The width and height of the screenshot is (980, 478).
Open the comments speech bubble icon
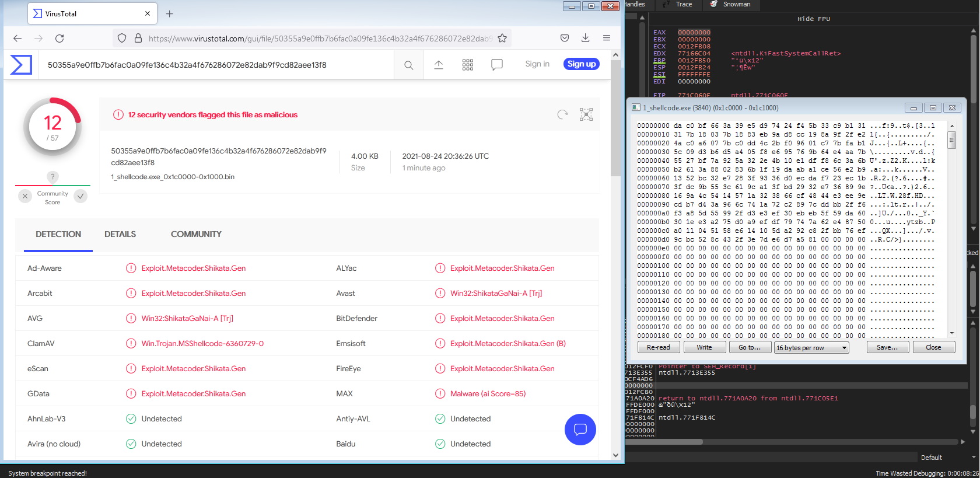(497, 65)
